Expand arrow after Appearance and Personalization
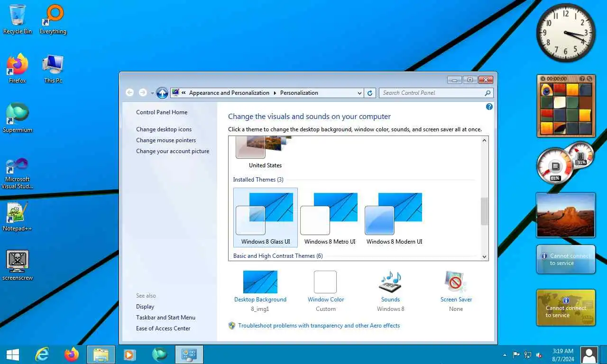Viewport: 607px width, 364px height. [x=275, y=93]
